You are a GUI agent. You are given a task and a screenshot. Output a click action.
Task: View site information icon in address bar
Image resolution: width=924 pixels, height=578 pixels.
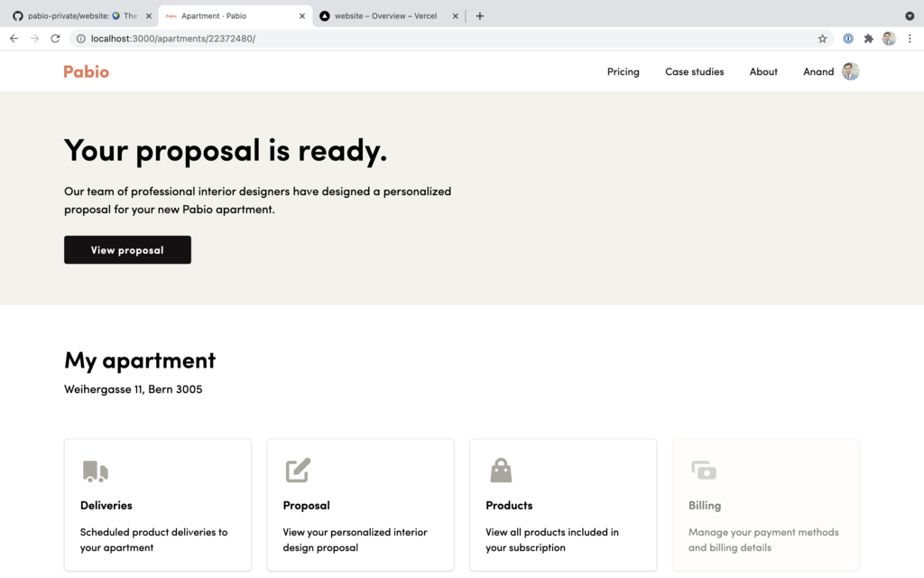[80, 38]
